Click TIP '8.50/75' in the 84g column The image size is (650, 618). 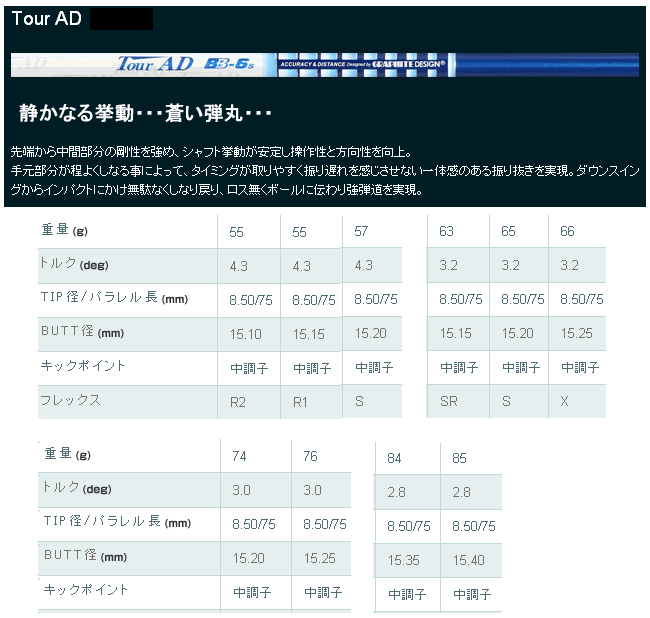(409, 526)
